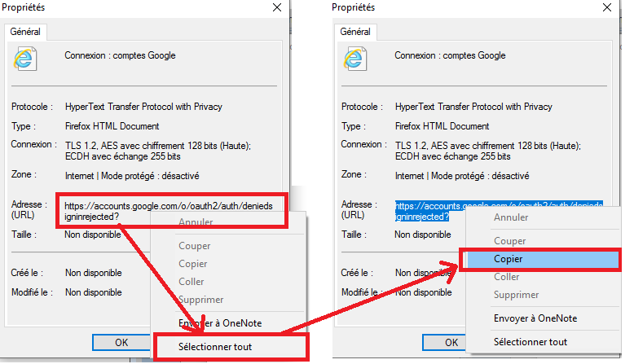634x364 pixels.
Task: Click OK button in right Propriétés dialog
Action: click(x=444, y=343)
